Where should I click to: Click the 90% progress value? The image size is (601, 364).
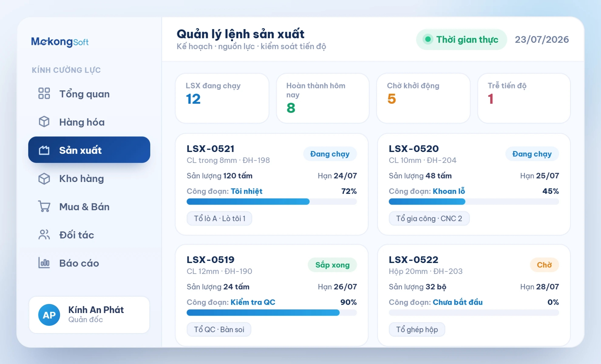[x=349, y=302]
